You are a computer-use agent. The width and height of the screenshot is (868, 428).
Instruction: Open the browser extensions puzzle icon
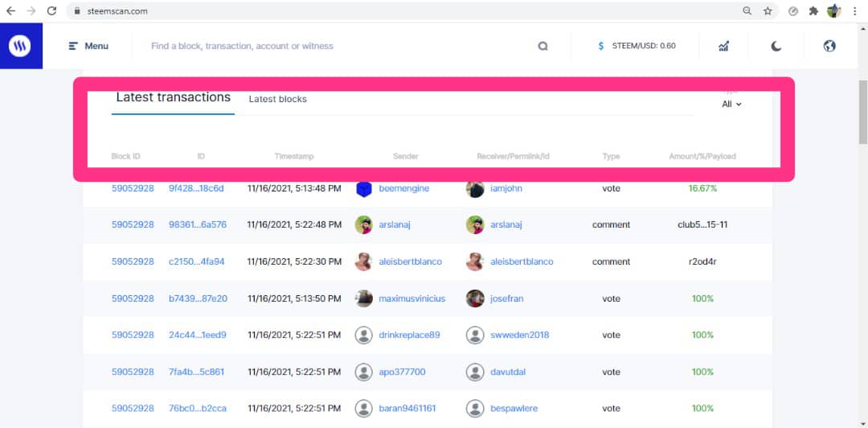coord(813,10)
